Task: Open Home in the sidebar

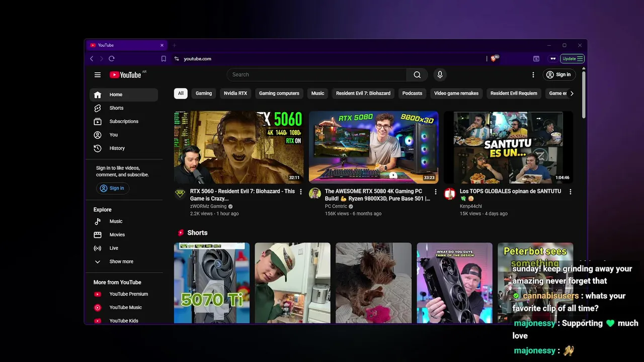Action: point(124,95)
